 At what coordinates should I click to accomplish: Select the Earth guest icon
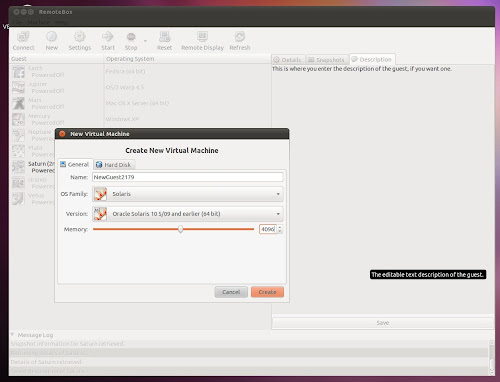pos(18,72)
